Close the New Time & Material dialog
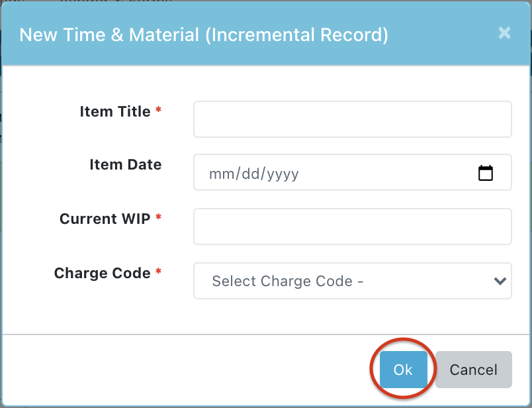Image resolution: width=532 pixels, height=408 pixels. [x=504, y=33]
